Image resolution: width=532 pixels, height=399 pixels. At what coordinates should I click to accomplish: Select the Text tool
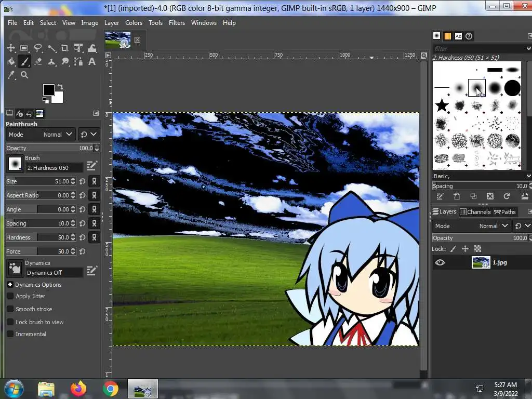(92, 61)
